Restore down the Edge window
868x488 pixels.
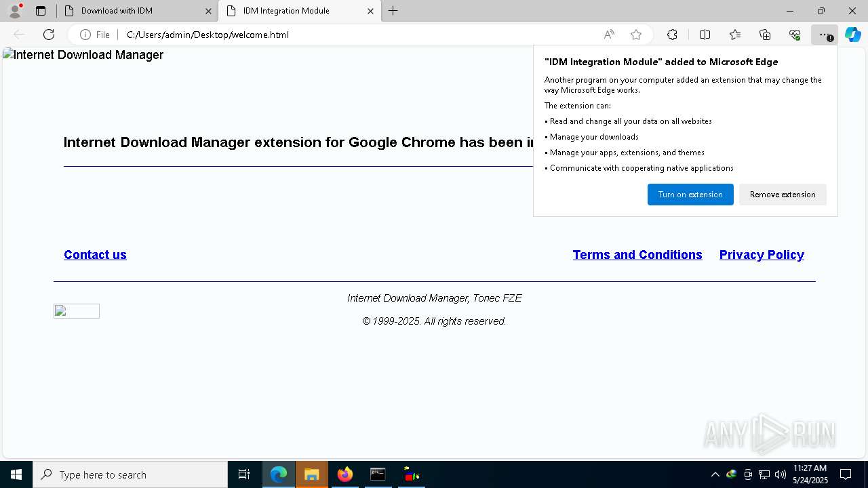[x=821, y=11]
